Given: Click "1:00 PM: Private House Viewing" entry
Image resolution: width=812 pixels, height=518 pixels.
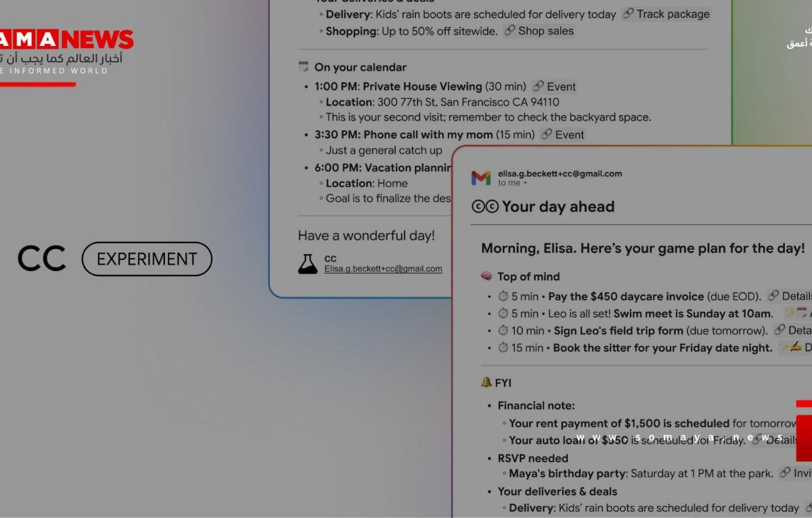Looking at the screenshot, I should [x=398, y=87].
